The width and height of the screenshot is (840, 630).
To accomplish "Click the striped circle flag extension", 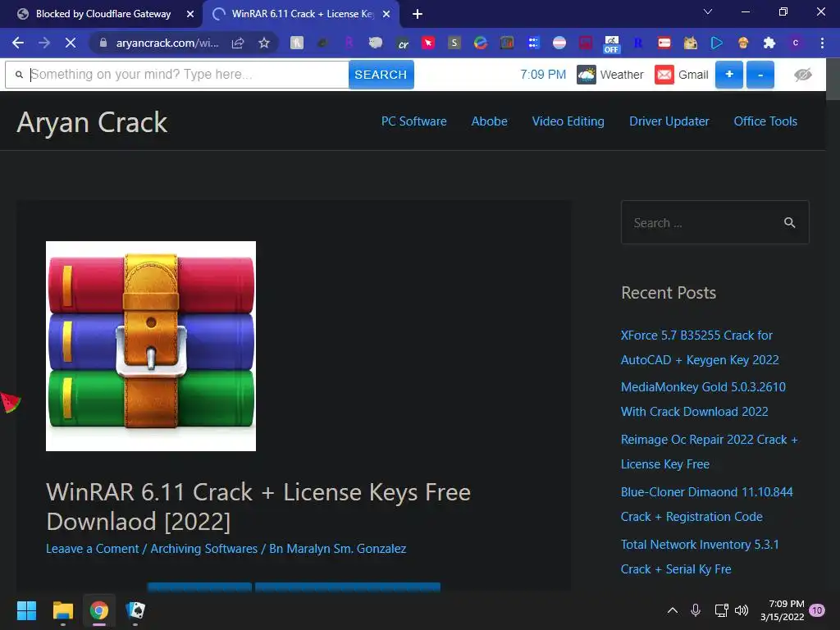I will tap(559, 43).
